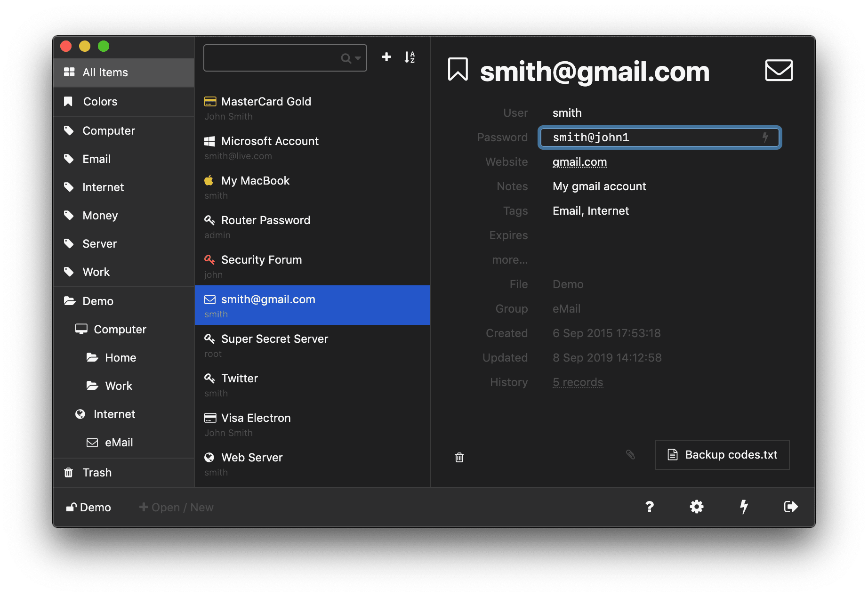Select the Computer group under Demo

pyautogui.click(x=124, y=330)
